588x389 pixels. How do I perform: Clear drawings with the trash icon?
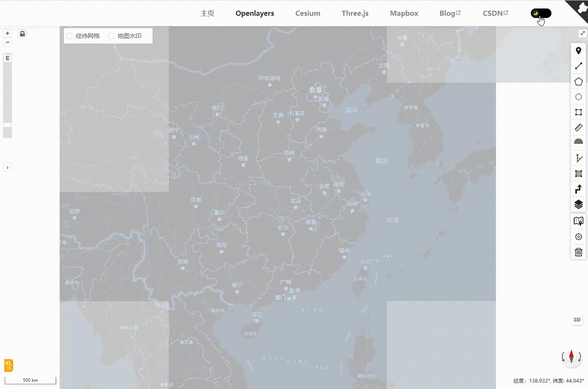[578, 252]
